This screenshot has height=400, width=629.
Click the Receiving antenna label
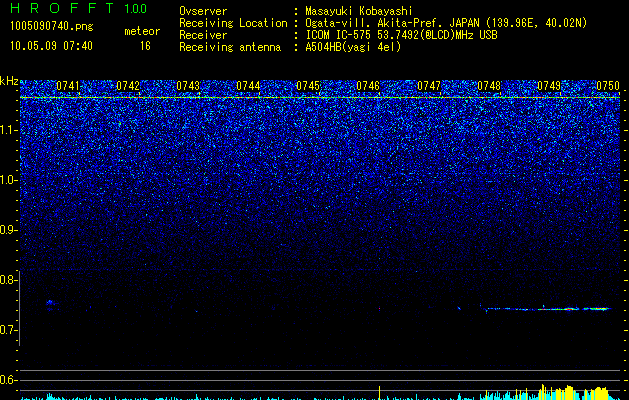(230, 47)
